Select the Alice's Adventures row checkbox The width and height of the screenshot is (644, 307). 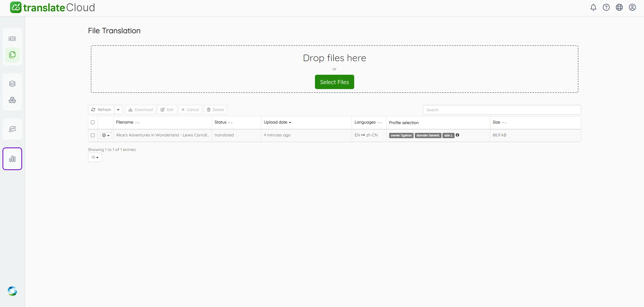point(93,135)
